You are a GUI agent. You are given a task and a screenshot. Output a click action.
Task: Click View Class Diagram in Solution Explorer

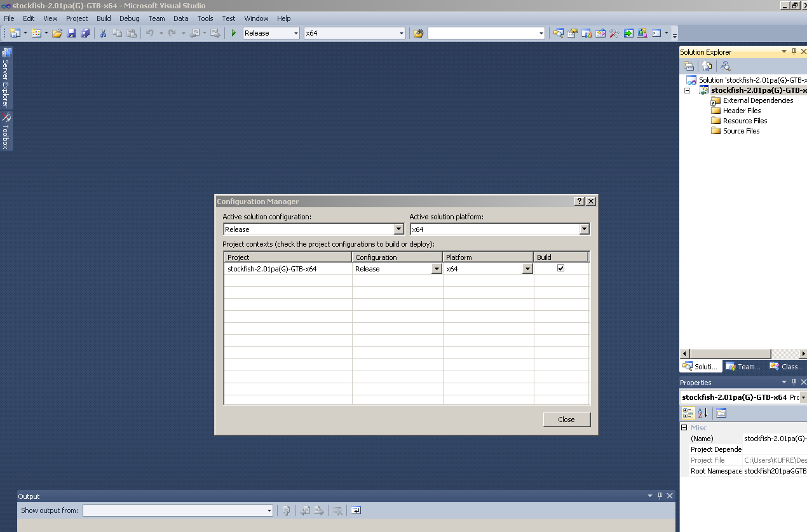pyautogui.click(x=725, y=65)
